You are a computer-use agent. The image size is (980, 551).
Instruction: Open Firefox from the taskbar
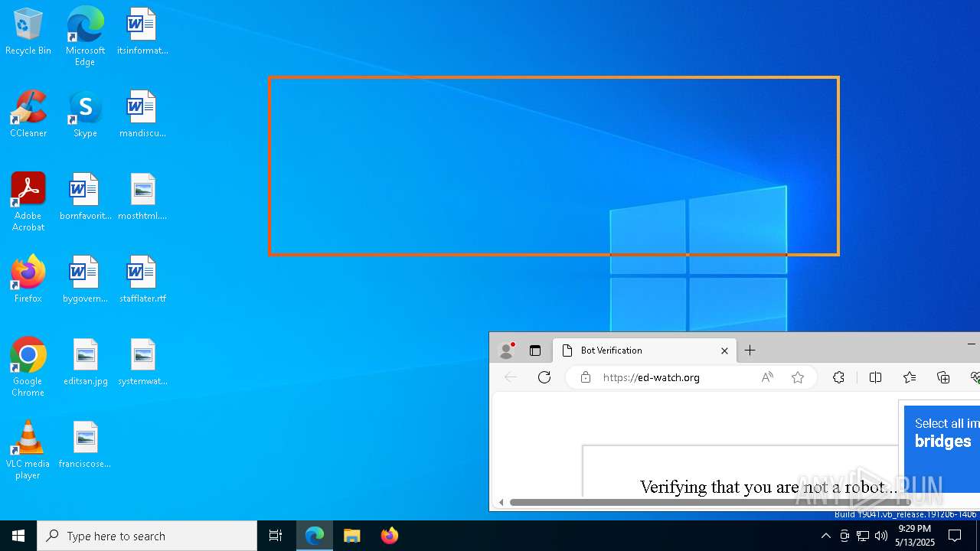click(x=390, y=536)
